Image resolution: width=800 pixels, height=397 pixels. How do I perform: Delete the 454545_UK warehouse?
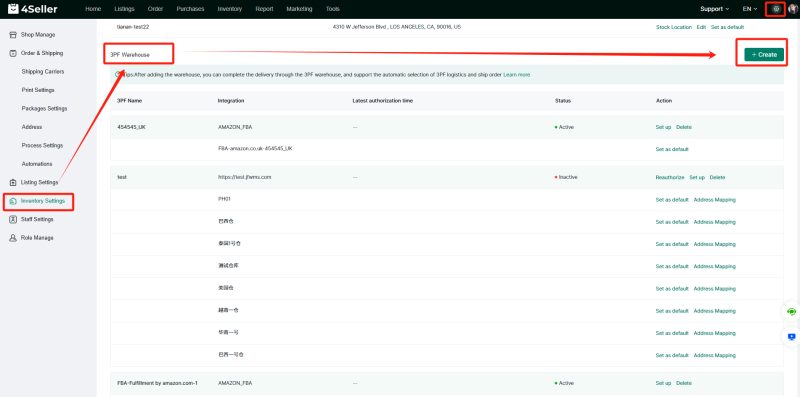pos(684,127)
